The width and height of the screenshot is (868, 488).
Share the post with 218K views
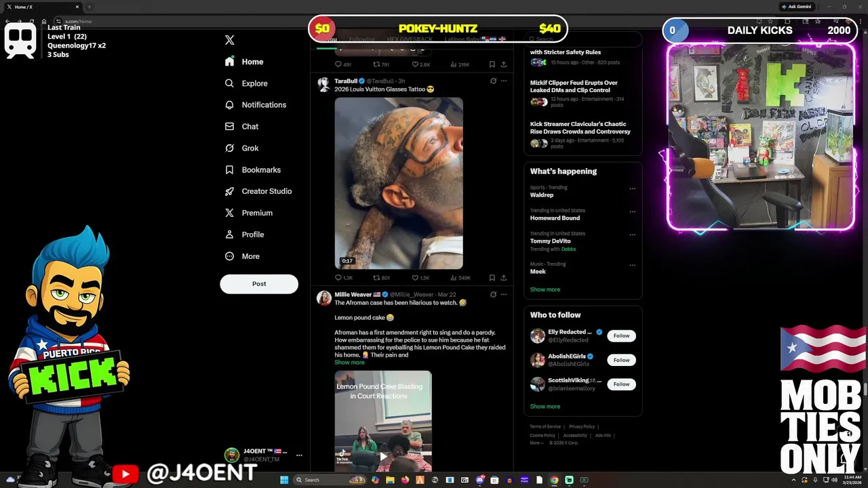(503, 64)
